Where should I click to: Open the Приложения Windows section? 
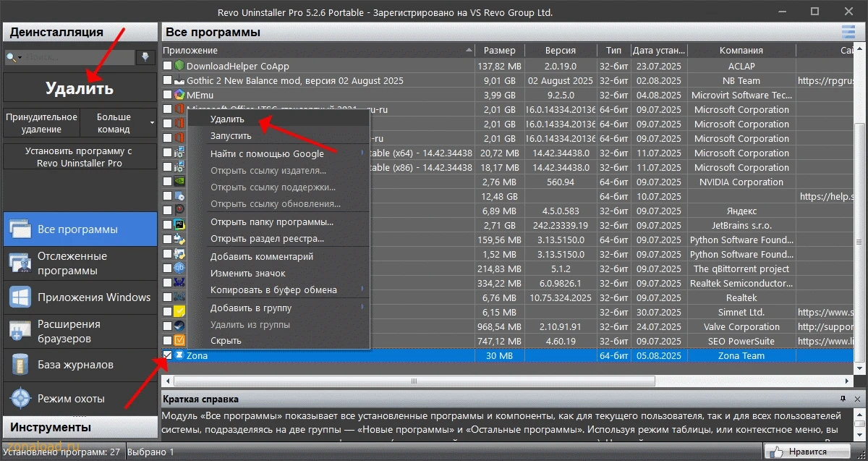click(x=80, y=297)
